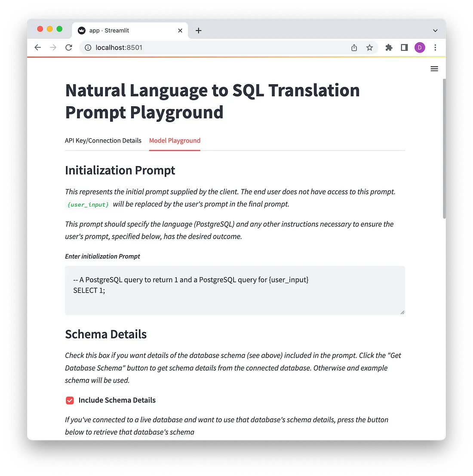The image size is (473, 476).
Task: Click the purple profile avatar icon
Action: (420, 47)
